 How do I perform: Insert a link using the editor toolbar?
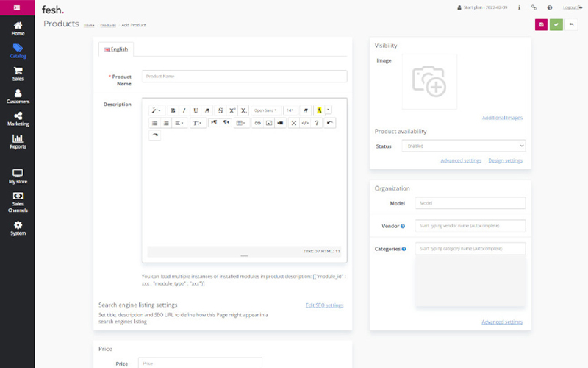tap(257, 123)
